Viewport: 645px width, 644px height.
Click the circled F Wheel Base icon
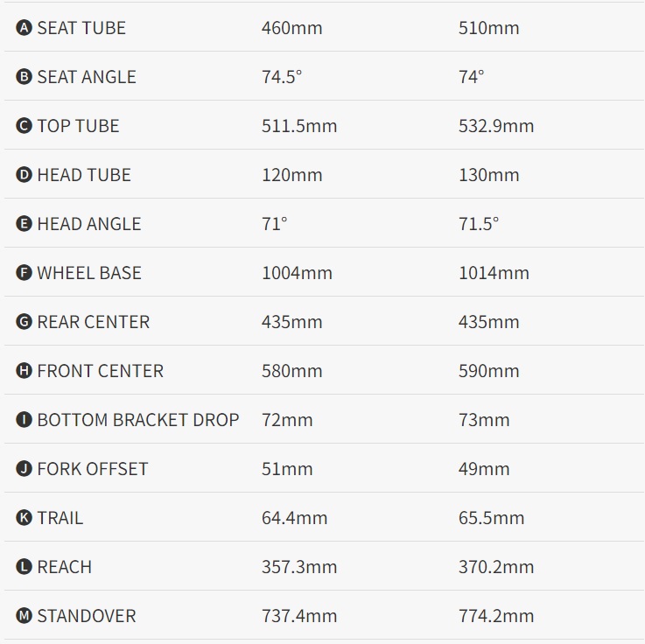tap(24, 273)
